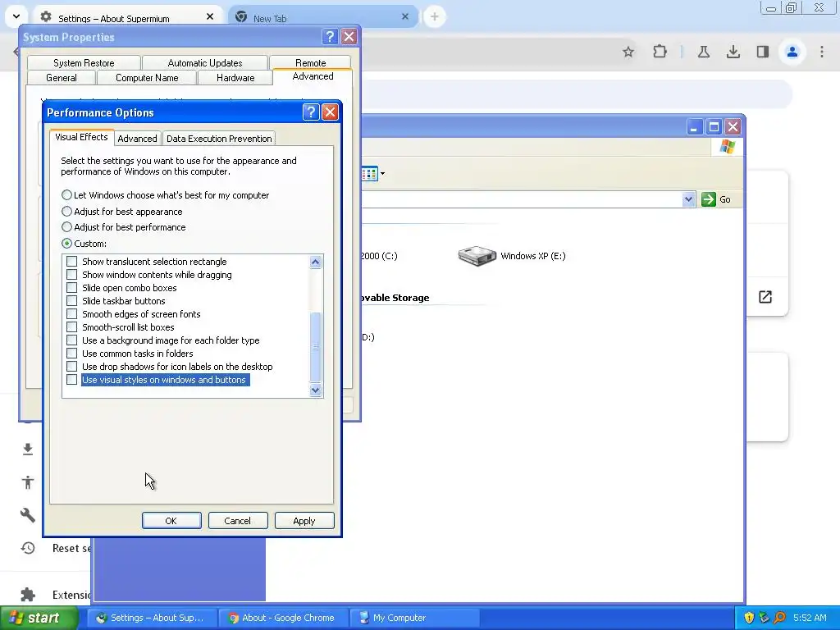Click the help question mark in Performance Options
Viewport: 840px width, 630px height.
pos(311,112)
